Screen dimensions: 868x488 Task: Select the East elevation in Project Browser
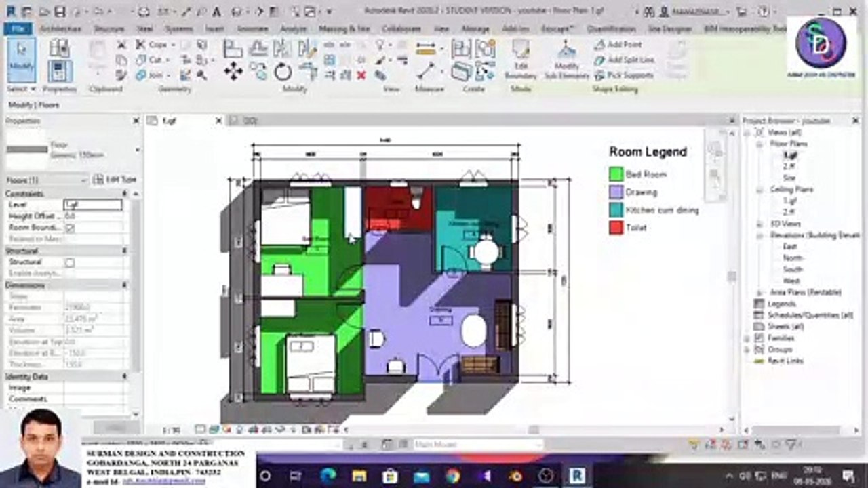click(790, 247)
